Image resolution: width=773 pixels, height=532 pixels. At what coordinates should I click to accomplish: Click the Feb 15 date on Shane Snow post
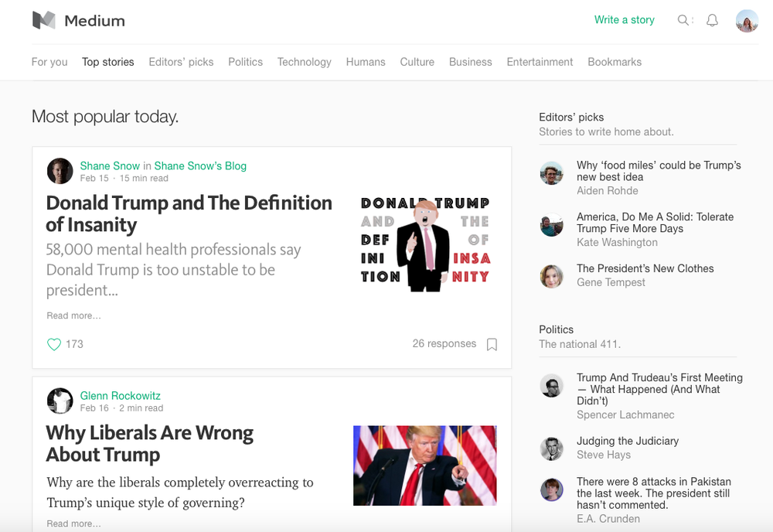coord(94,179)
